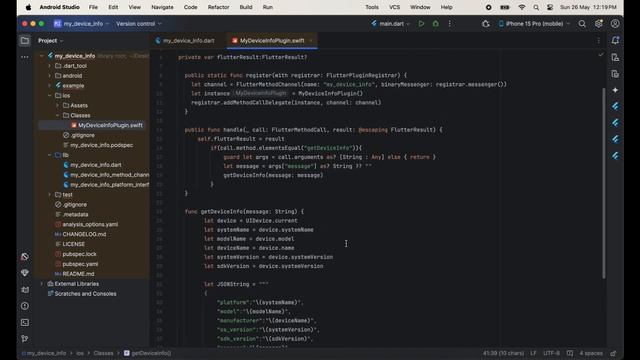Expand the test folder
Viewport: 640px width, 360px height.
pos(49,195)
